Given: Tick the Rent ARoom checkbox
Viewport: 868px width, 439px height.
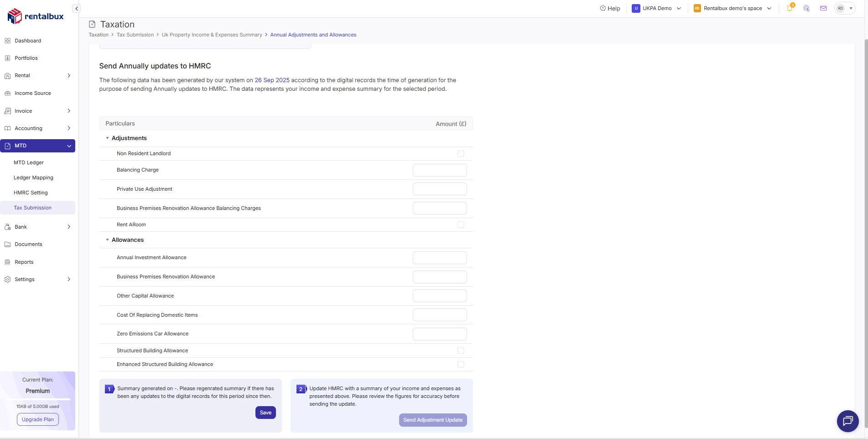Looking at the screenshot, I should pyautogui.click(x=461, y=225).
